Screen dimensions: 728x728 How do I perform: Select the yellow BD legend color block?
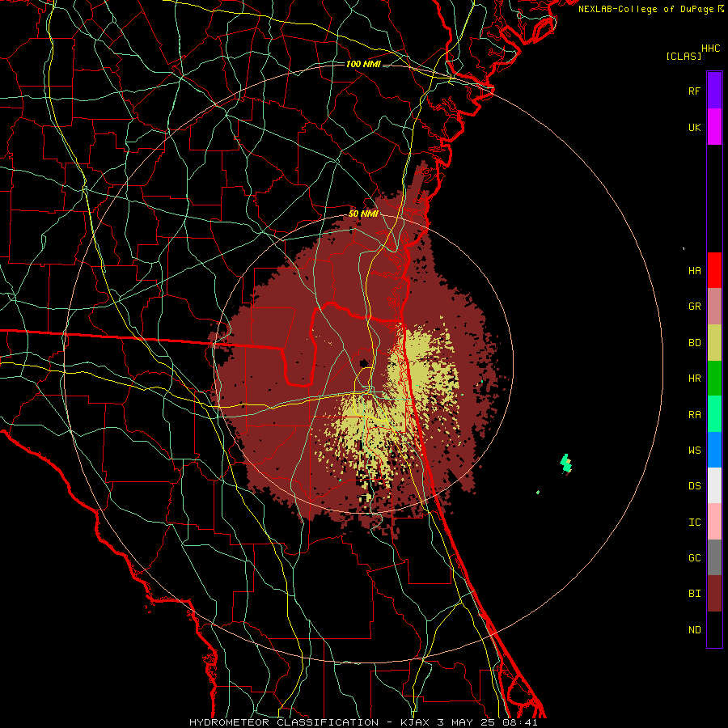click(714, 343)
